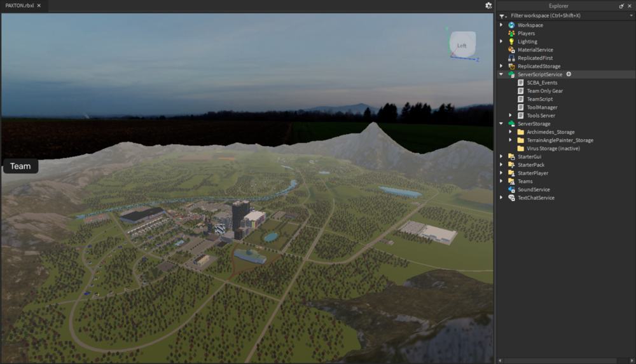Viewport: 636px width, 364px height.
Task: Click the Left face of view cube
Action: click(x=462, y=44)
